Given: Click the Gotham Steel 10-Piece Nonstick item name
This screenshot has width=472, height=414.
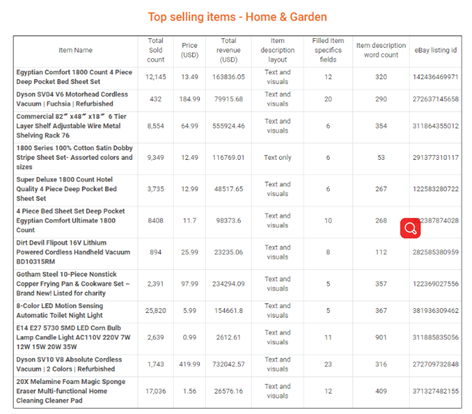Looking at the screenshot, I should pyautogui.click(x=73, y=284).
